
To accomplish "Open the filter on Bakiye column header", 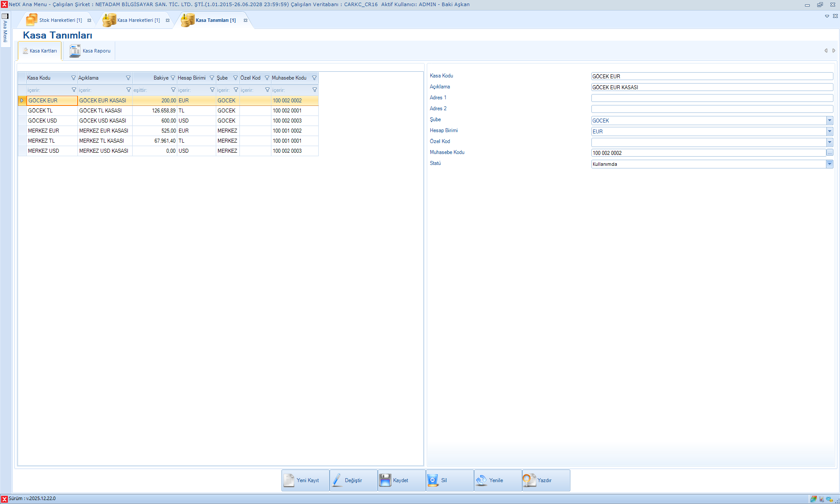I will [173, 78].
